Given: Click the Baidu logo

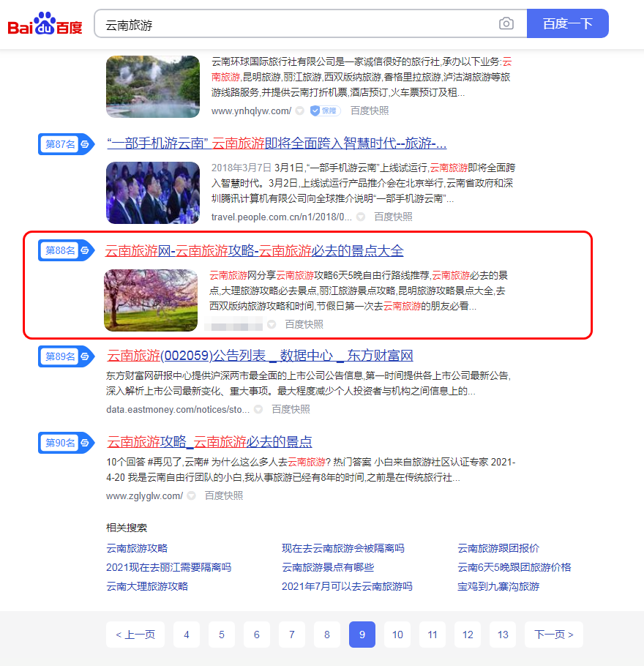Looking at the screenshot, I should pyautogui.click(x=45, y=23).
